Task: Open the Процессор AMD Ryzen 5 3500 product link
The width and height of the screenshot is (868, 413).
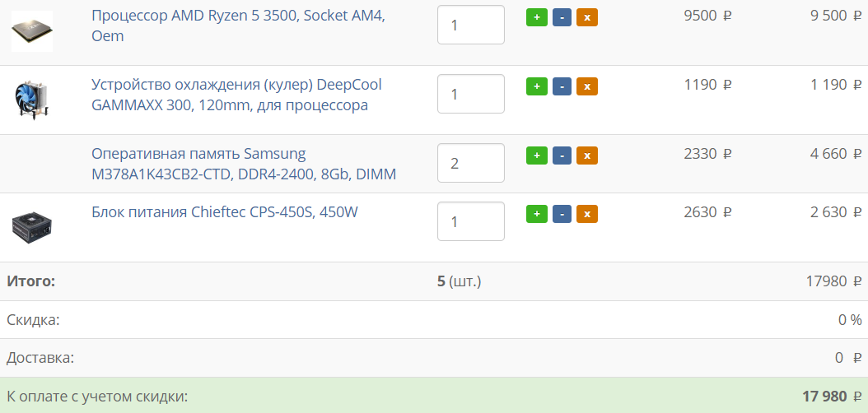Action: coord(238,26)
